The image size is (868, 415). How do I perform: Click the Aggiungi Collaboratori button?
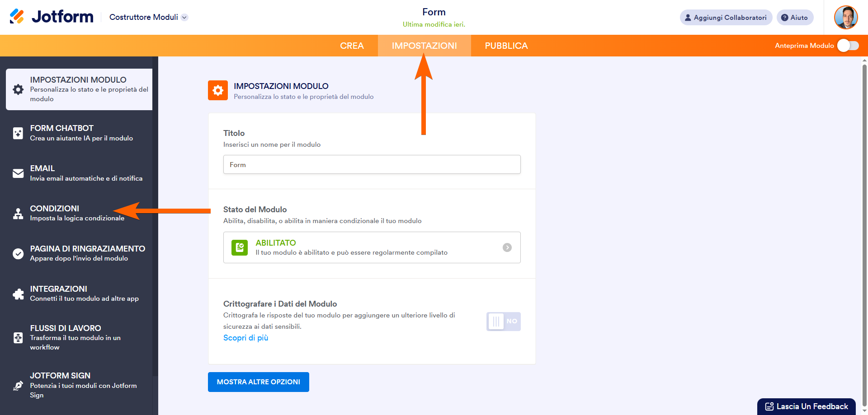click(x=726, y=18)
